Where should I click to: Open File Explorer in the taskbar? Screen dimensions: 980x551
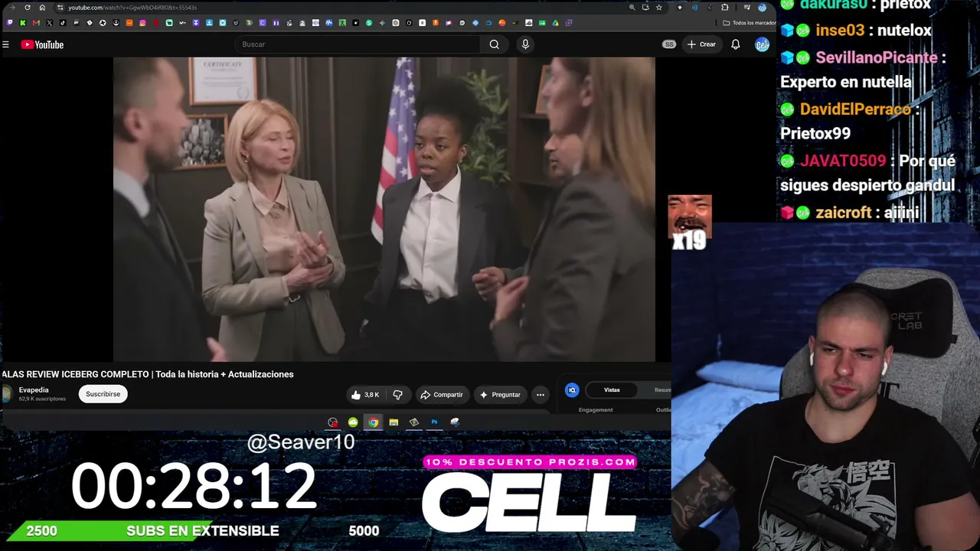coord(394,422)
